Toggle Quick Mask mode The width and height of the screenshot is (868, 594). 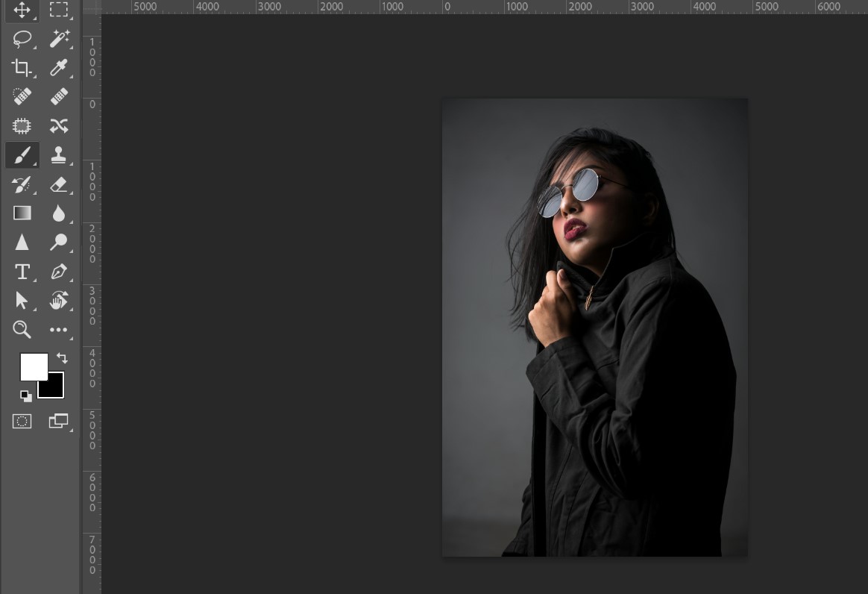[x=22, y=421]
